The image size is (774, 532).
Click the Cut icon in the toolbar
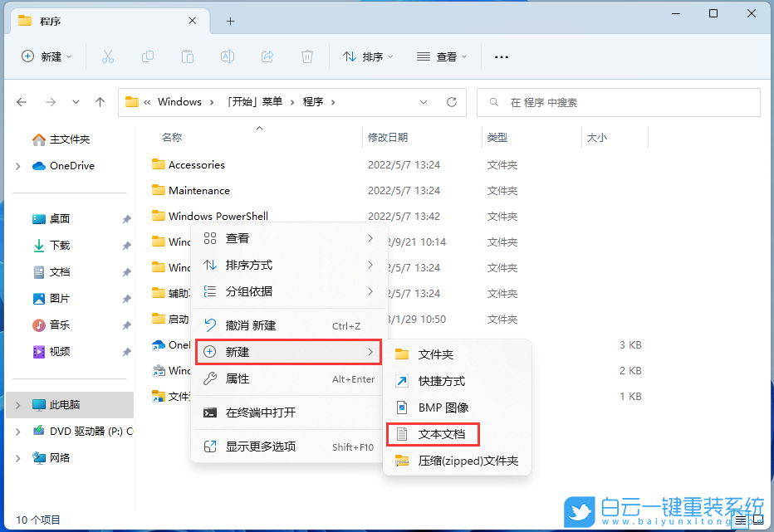[107, 56]
